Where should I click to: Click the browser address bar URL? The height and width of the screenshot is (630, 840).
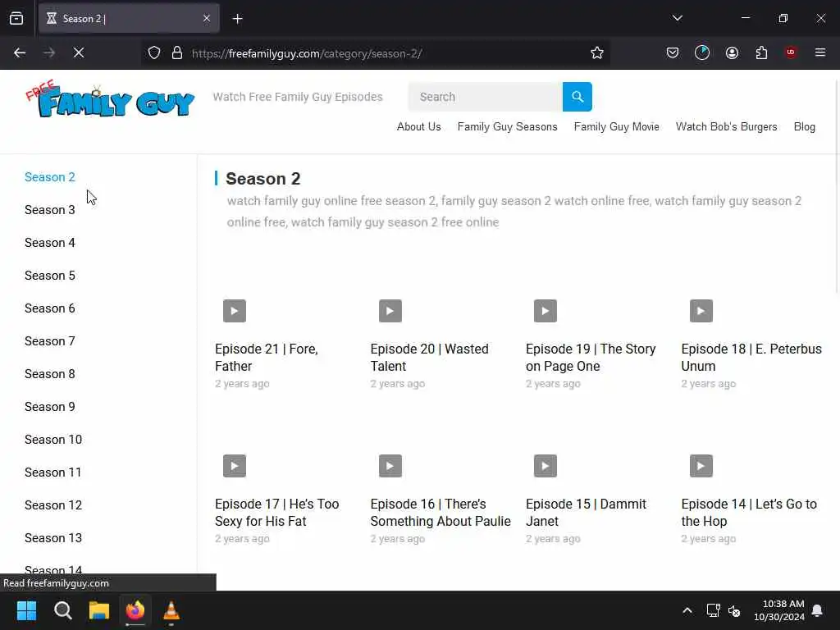[x=307, y=53]
